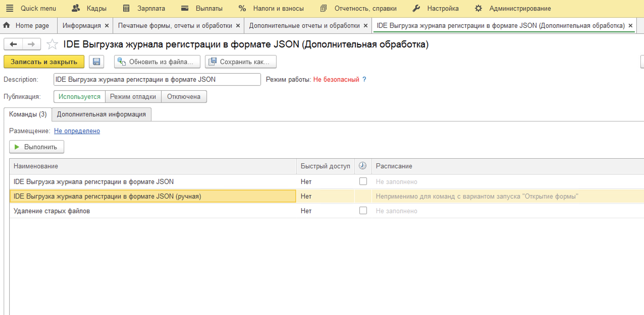This screenshot has width=644, height=315.
Task: Open Отчетность, справки menu
Action: 365,8
